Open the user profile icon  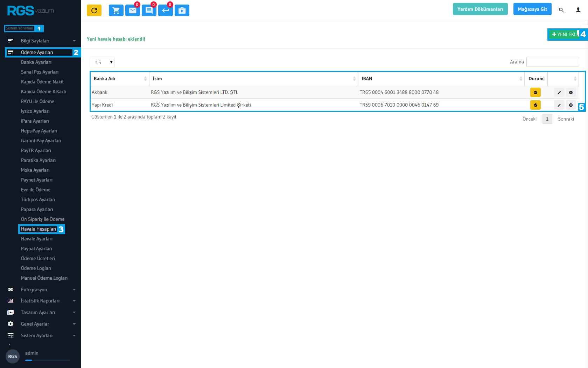tap(578, 10)
